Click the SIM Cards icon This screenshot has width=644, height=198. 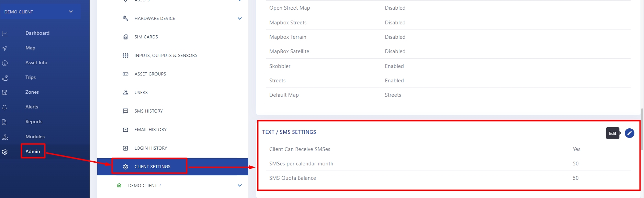tap(125, 37)
